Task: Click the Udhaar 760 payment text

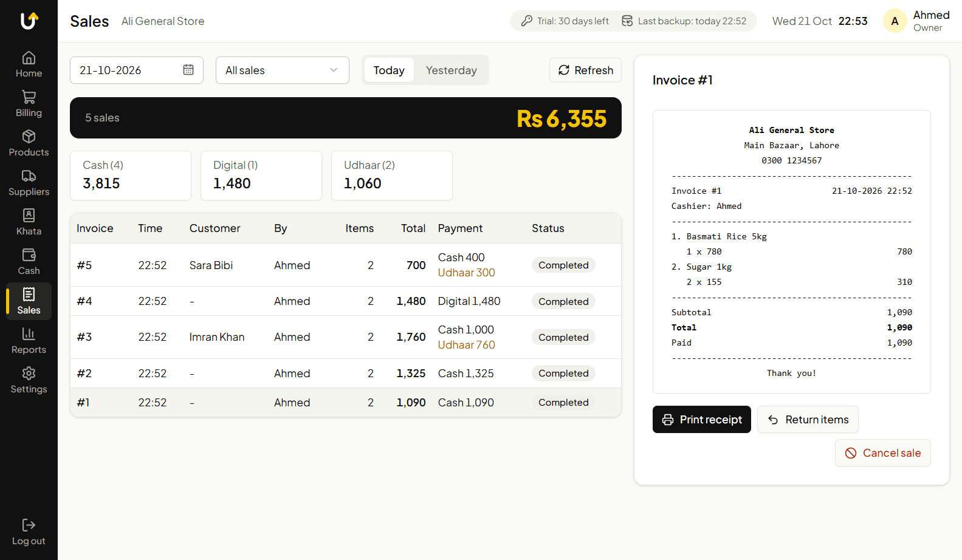Action: coord(467,344)
